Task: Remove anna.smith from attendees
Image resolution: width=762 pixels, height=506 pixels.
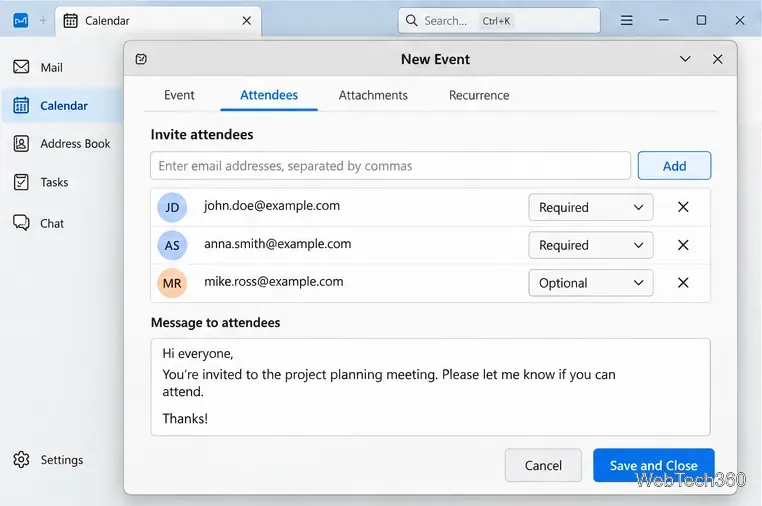Action: point(683,245)
